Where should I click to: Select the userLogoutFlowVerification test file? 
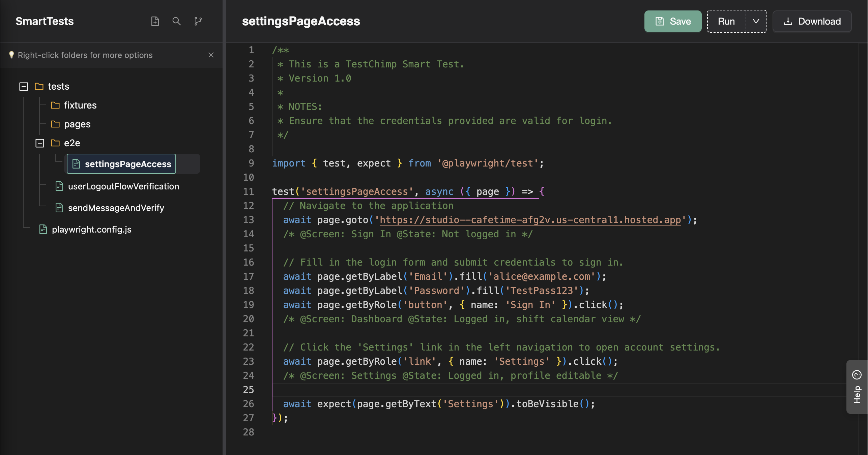pos(123,186)
